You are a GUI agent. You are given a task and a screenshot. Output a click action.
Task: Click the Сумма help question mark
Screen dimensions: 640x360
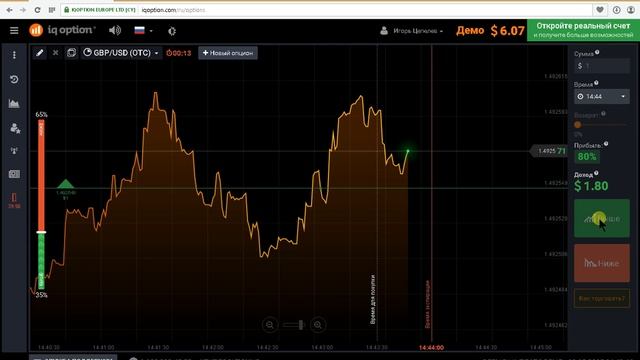point(597,52)
